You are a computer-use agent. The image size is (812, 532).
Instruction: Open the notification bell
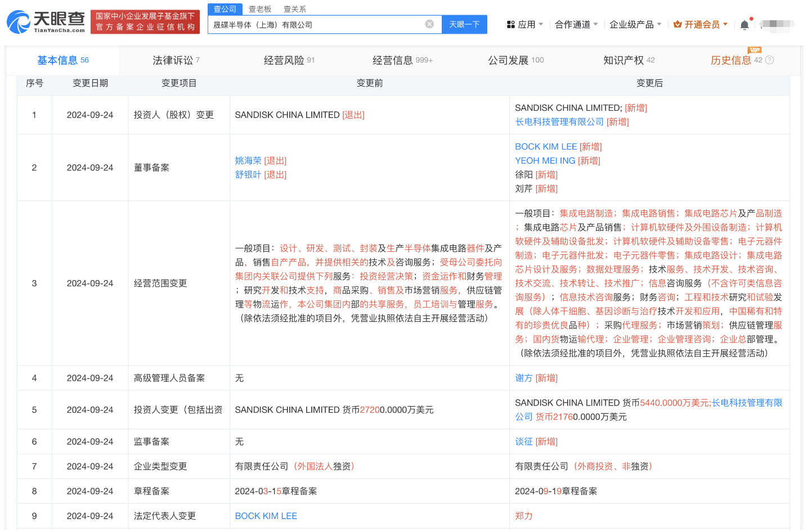[x=744, y=25]
